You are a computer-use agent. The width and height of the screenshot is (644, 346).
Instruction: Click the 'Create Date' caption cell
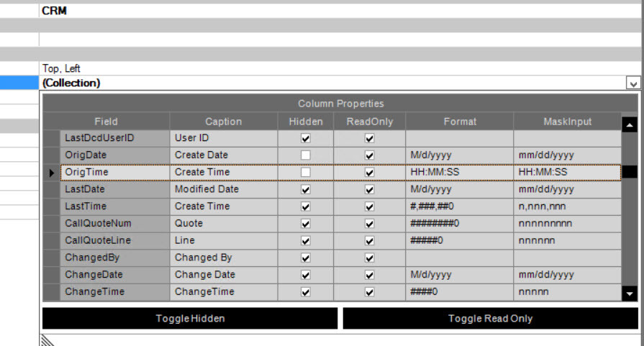click(224, 155)
